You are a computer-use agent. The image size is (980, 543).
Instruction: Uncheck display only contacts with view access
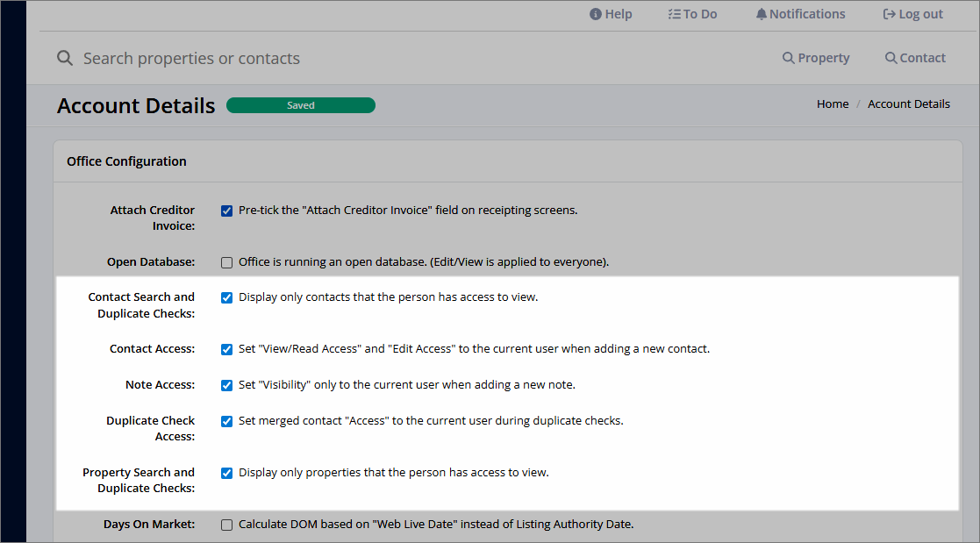[226, 297]
